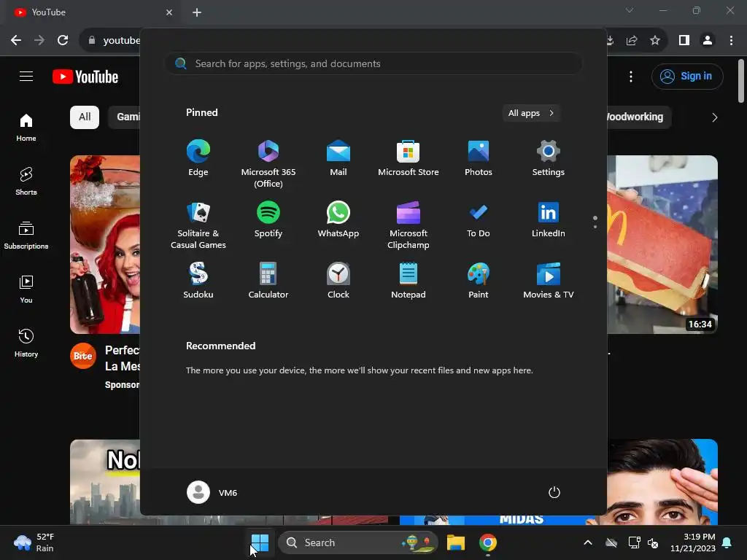747x560 pixels.
Task: Show hidden system tray icons
Action: point(588,542)
